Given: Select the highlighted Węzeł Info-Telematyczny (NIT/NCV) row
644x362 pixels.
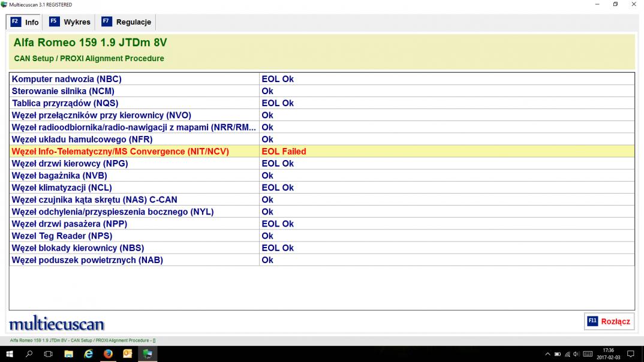Looking at the screenshot, I should [321, 152].
